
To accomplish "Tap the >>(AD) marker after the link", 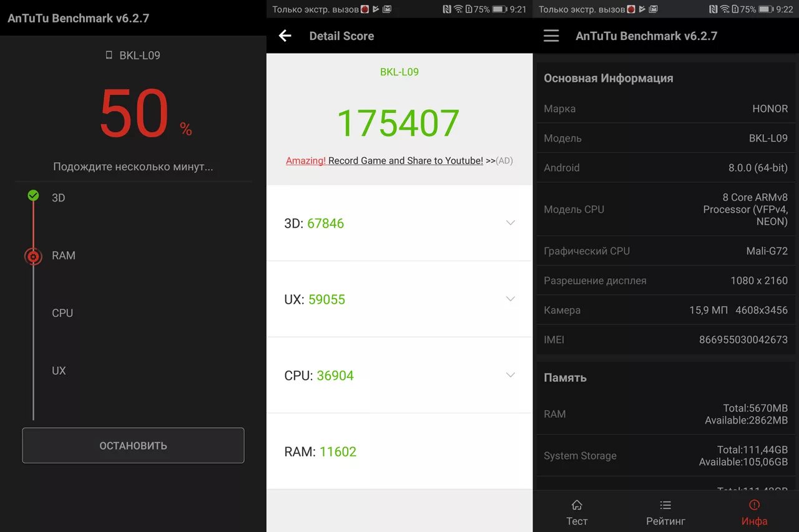I will (x=499, y=161).
